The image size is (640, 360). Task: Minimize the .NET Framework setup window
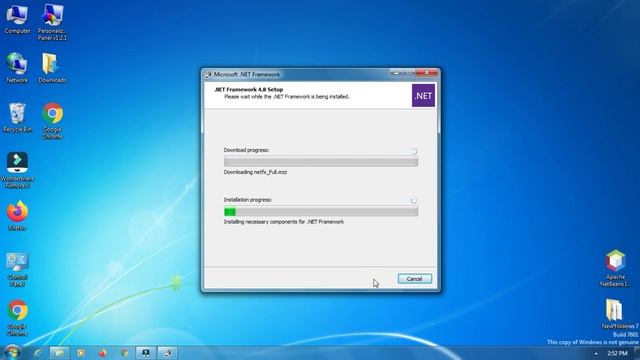click(x=395, y=73)
